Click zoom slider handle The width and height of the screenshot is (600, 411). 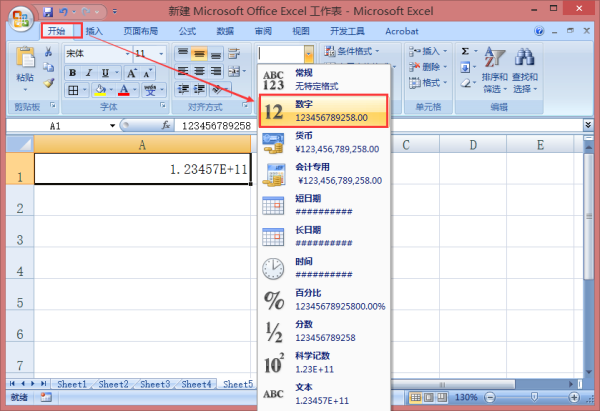point(534,397)
